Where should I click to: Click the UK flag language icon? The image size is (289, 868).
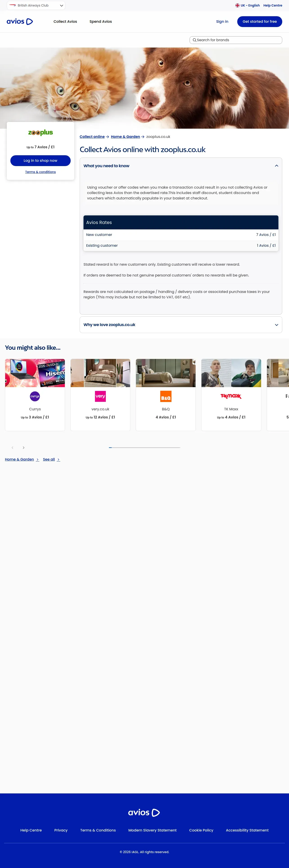pos(237,5)
